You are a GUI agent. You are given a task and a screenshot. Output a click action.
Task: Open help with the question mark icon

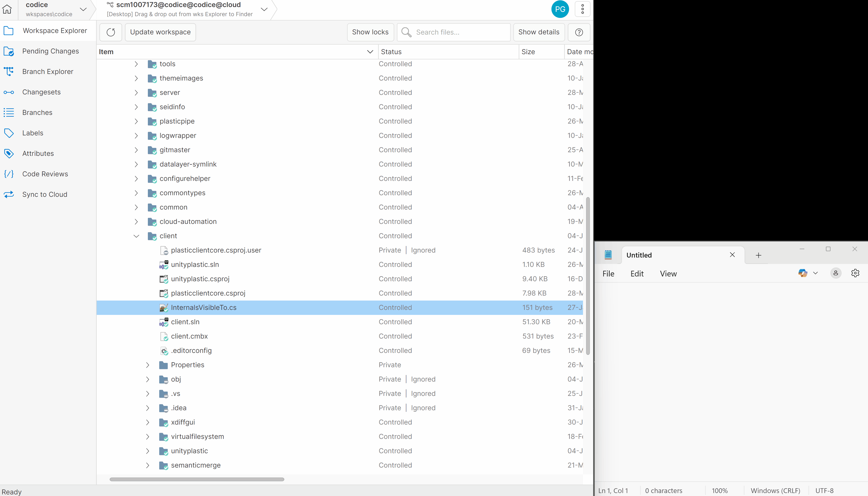coord(579,32)
